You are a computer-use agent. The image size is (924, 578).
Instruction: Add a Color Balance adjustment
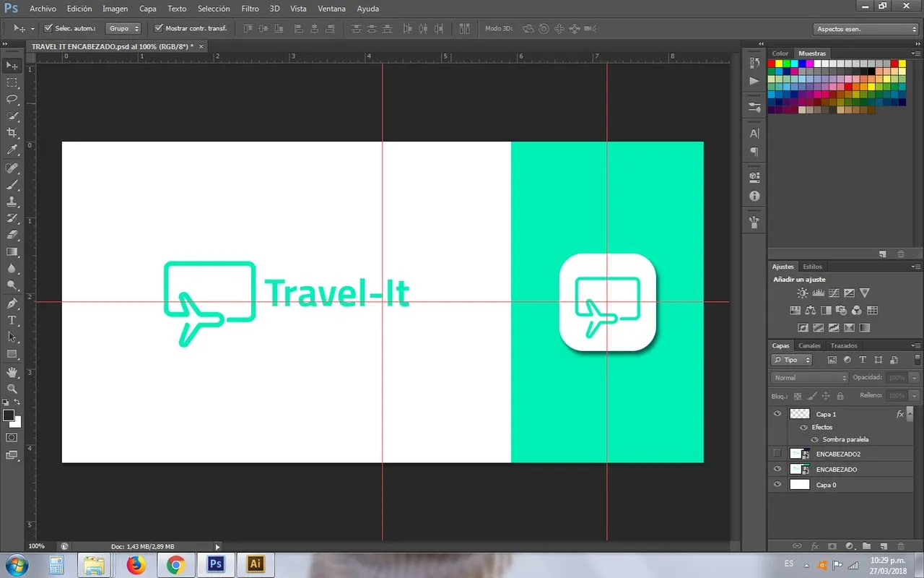click(x=811, y=311)
